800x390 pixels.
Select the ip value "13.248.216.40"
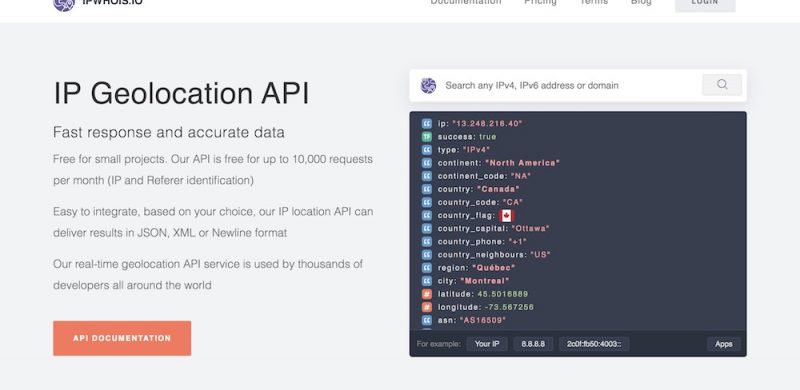click(x=487, y=124)
